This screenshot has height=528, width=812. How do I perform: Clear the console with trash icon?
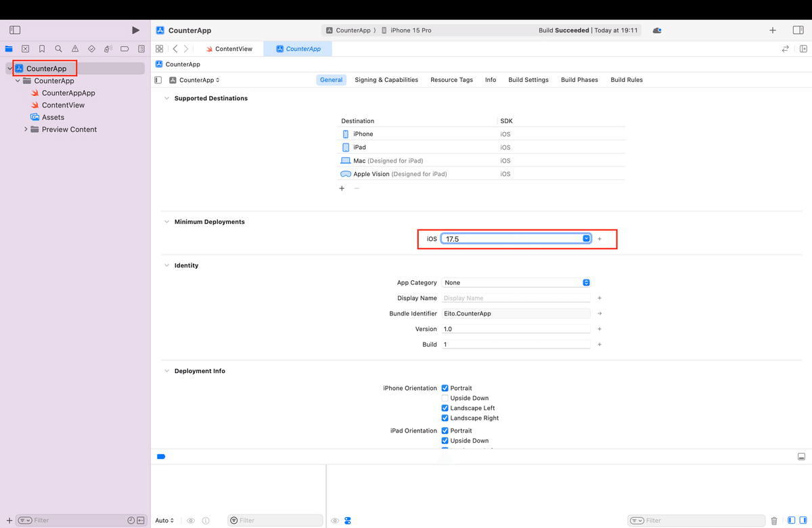point(774,521)
